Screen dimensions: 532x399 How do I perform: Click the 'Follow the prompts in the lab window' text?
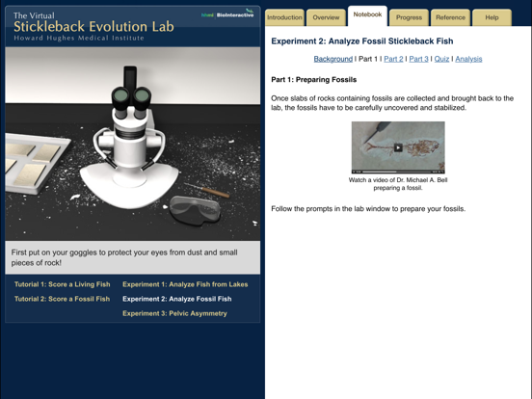[x=368, y=209]
